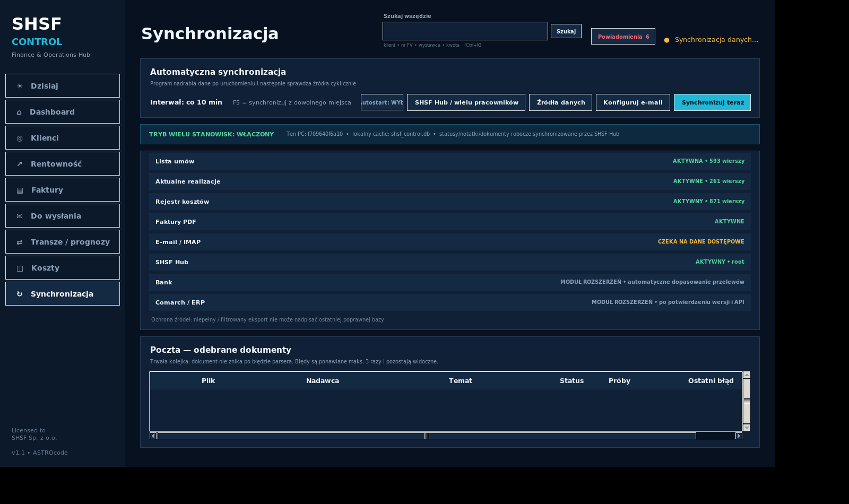The height and width of the screenshot is (504, 849).
Task: Open Powiadomienia 6 notifications
Action: click(x=623, y=37)
